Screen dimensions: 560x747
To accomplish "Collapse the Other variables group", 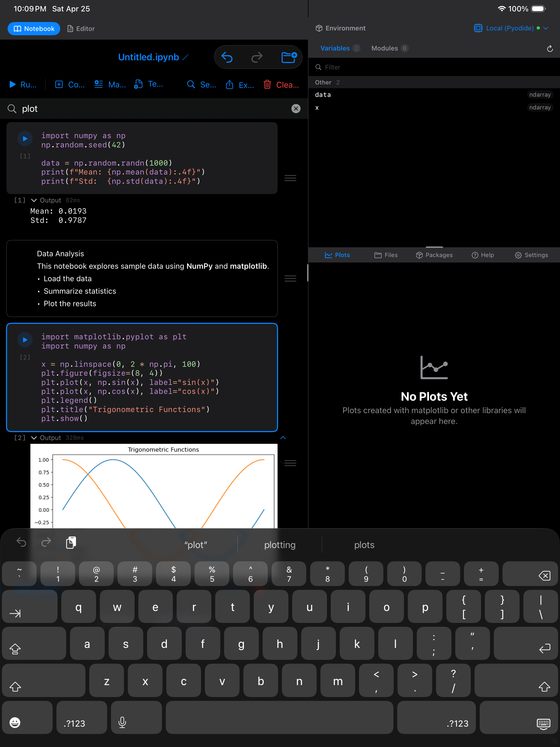I will tap(434, 83).
